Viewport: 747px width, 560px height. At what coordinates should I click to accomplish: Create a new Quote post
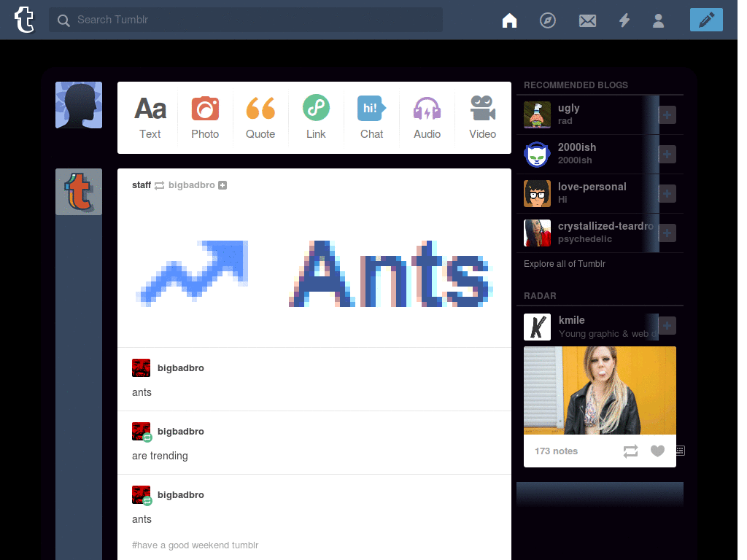(x=260, y=117)
